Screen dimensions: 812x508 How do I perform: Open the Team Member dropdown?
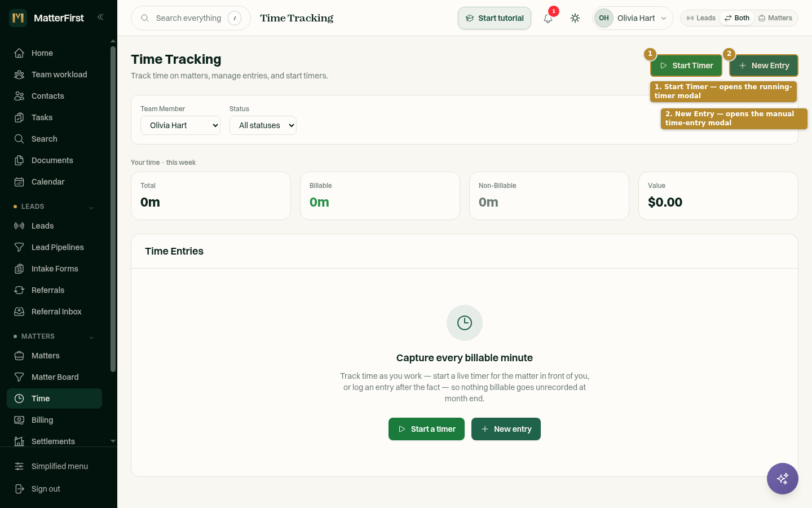coord(180,125)
